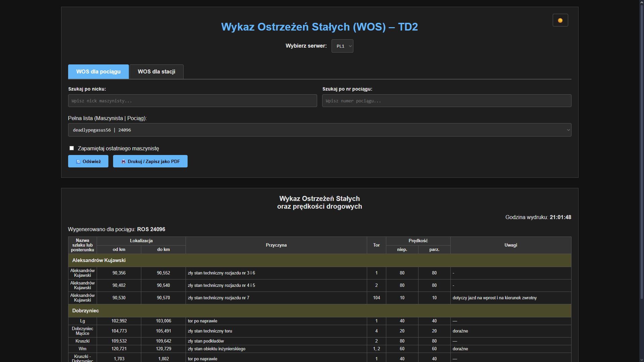Click the page vertical scrollbar thumb
The height and width of the screenshot is (362, 644).
tap(641, 151)
